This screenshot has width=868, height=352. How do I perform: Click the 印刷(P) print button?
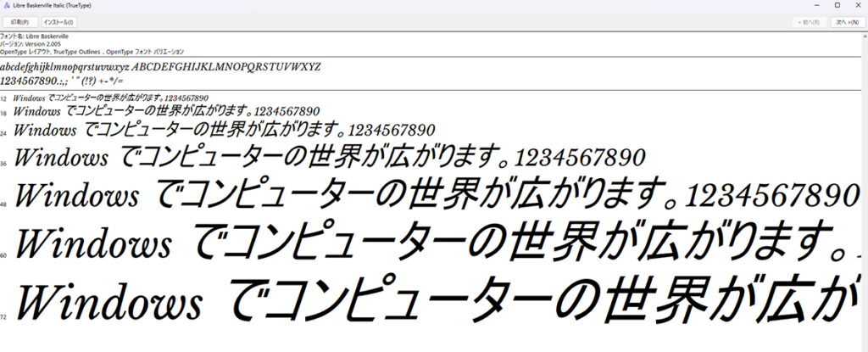pyautogui.click(x=20, y=22)
